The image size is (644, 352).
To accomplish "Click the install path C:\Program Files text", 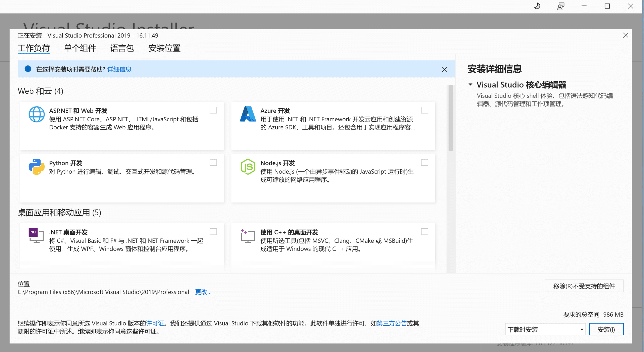I will tap(103, 292).
